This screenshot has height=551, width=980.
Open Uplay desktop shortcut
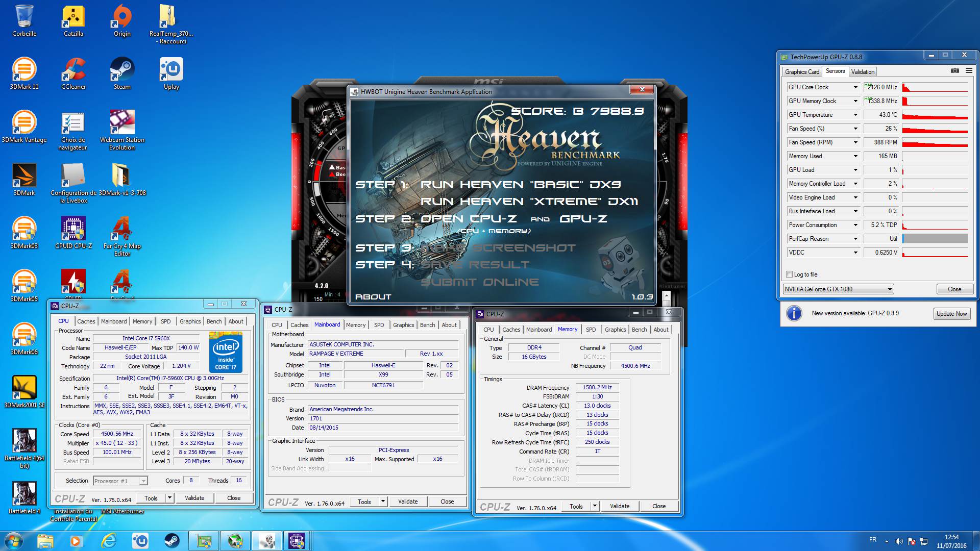[171, 74]
